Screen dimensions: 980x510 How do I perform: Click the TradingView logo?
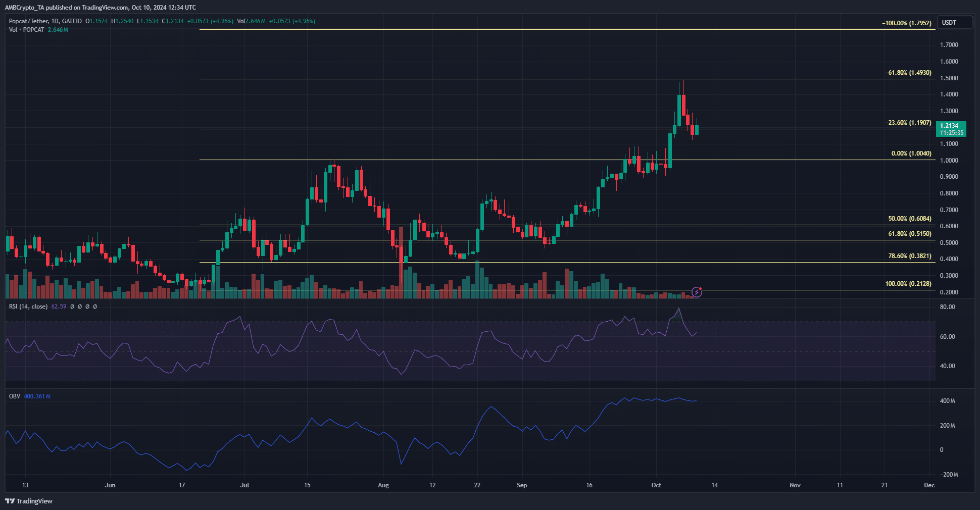(x=29, y=501)
